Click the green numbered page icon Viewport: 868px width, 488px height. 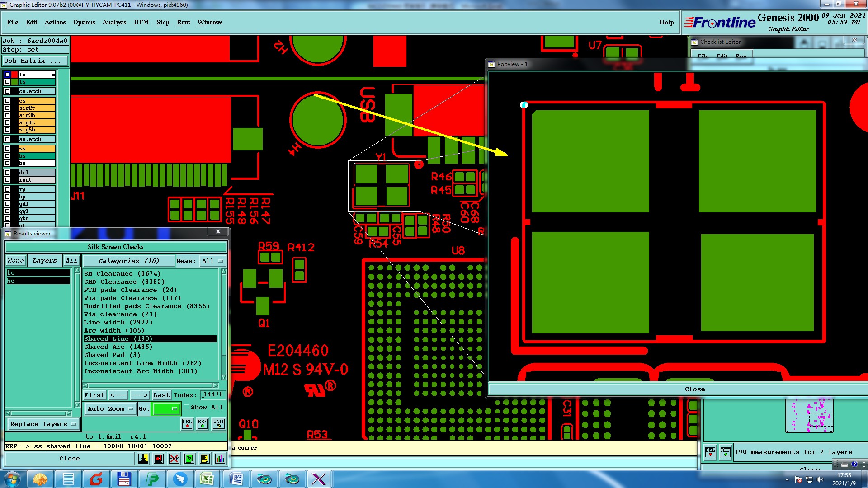coord(189,459)
